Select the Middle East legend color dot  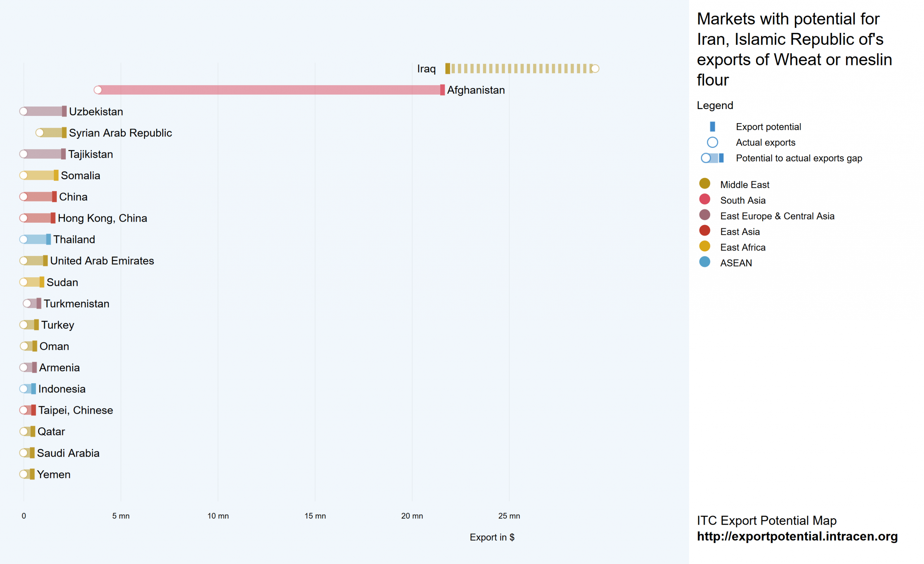pyautogui.click(x=705, y=183)
